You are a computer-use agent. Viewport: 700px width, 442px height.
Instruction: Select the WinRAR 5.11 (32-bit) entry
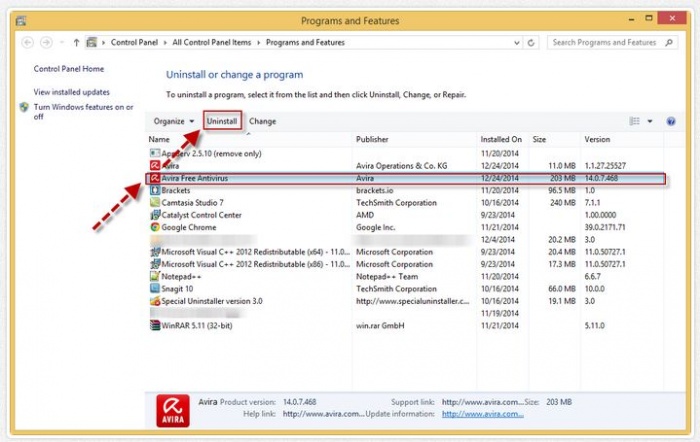[x=197, y=325]
